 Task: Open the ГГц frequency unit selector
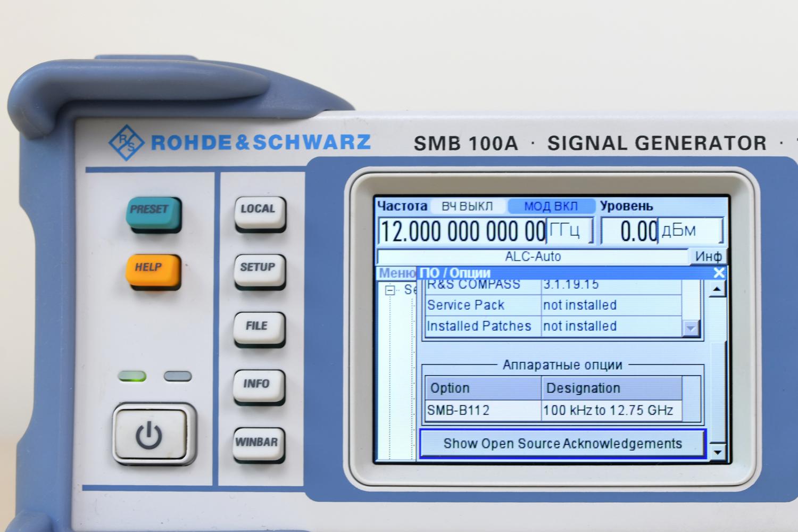(569, 231)
